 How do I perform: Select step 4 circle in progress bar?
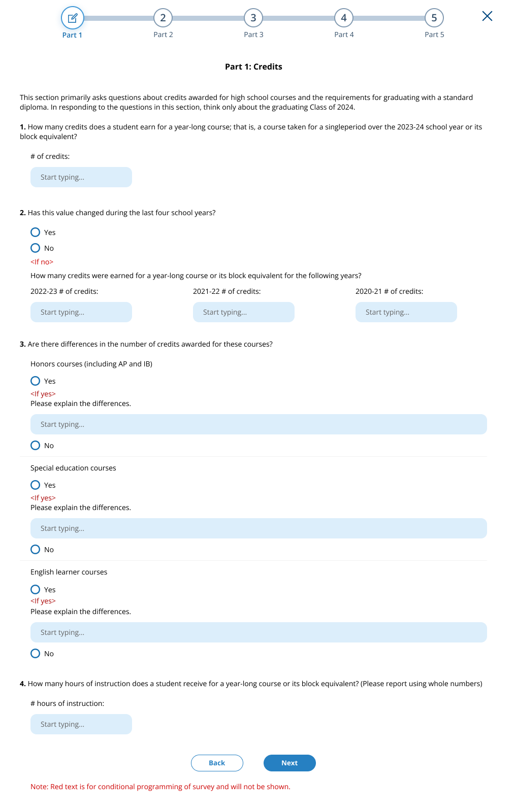click(344, 18)
